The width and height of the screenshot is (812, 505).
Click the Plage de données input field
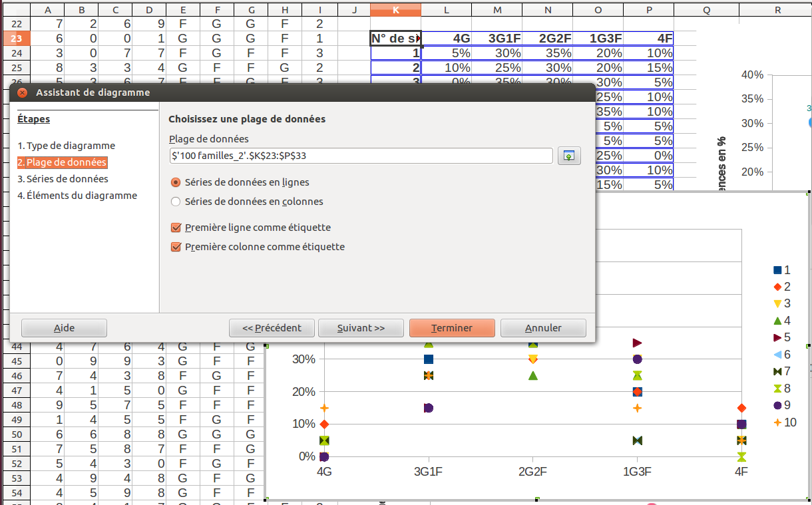coord(361,156)
